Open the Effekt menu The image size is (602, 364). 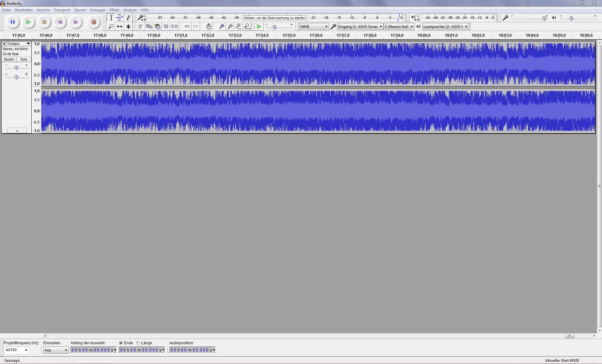(115, 10)
